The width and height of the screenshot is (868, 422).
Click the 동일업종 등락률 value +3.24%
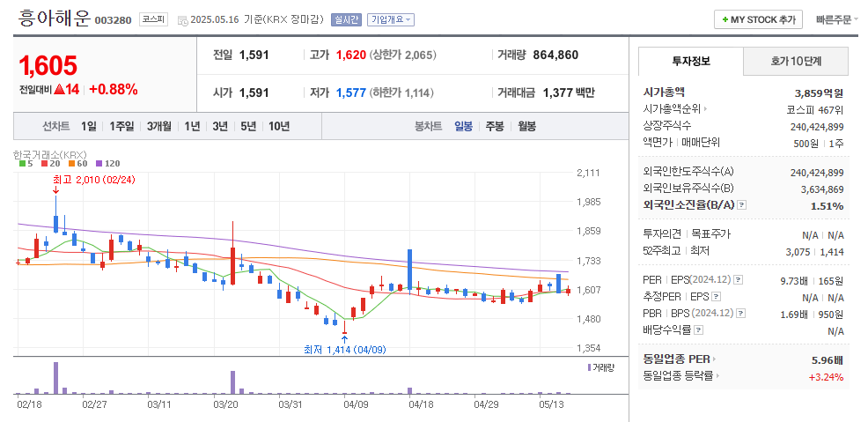(x=826, y=377)
